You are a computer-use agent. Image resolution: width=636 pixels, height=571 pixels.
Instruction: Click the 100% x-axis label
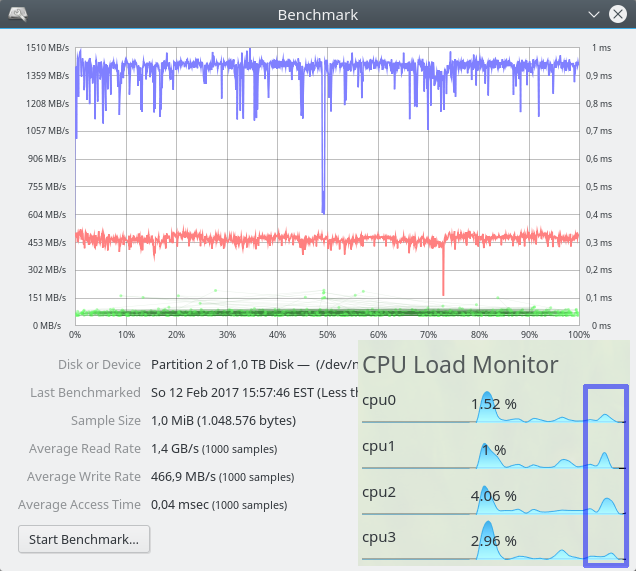click(x=579, y=335)
